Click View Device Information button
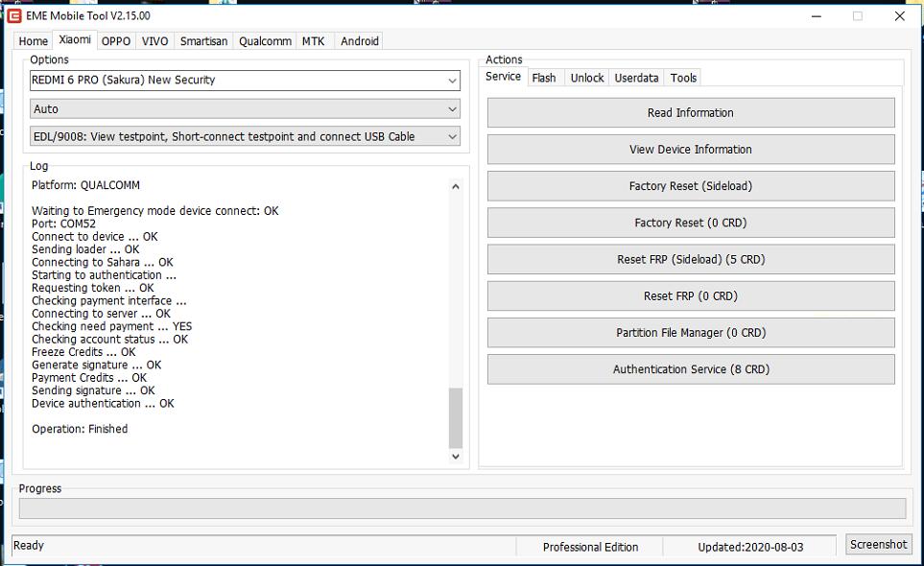The image size is (924, 566). pyautogui.click(x=691, y=150)
